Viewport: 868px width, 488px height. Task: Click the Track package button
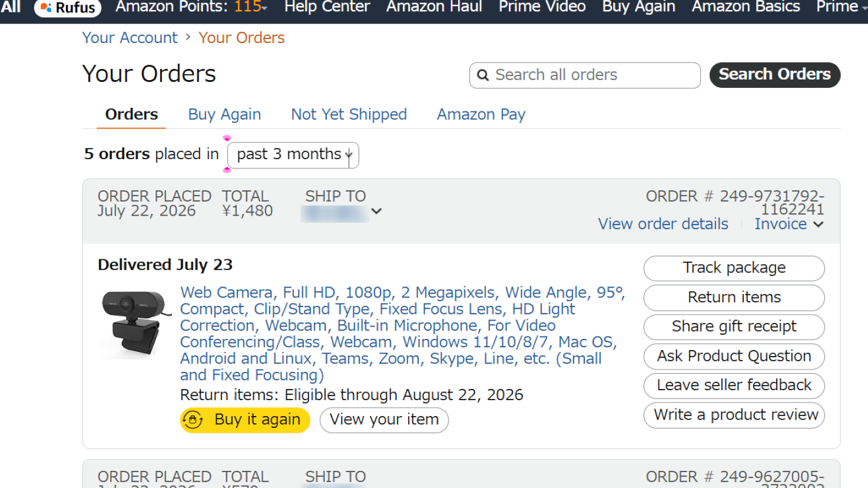point(734,268)
